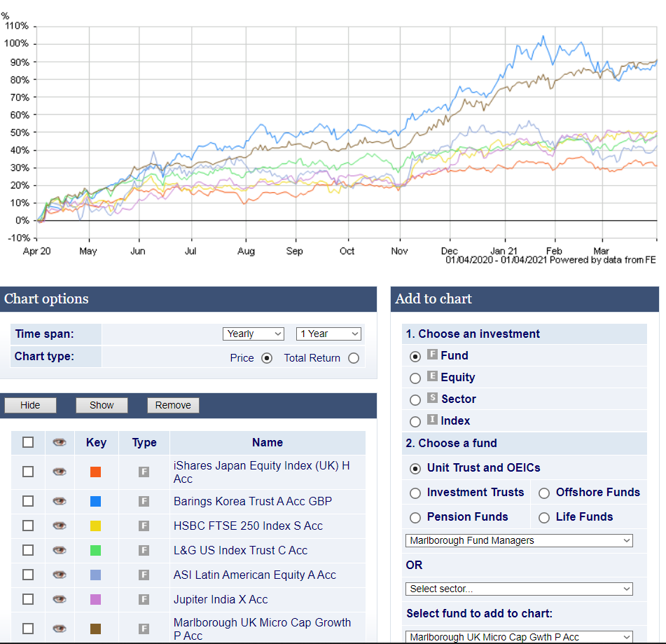Select the Life Funds radio option
The height and width of the screenshot is (644, 666).
[x=544, y=517]
